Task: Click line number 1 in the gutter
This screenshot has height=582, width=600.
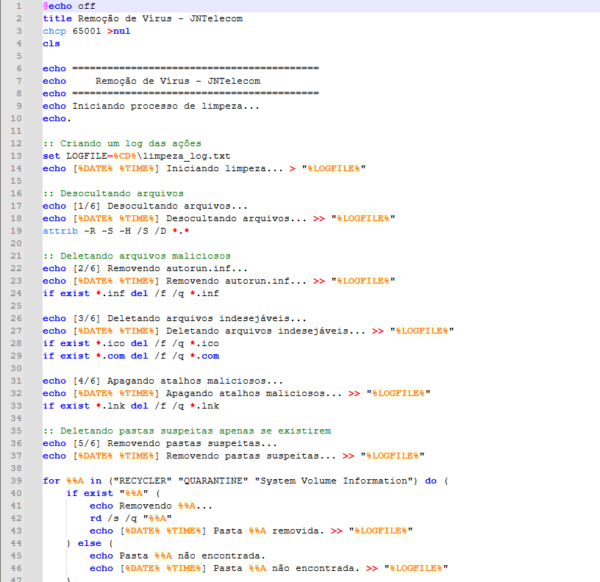Action: point(19,7)
